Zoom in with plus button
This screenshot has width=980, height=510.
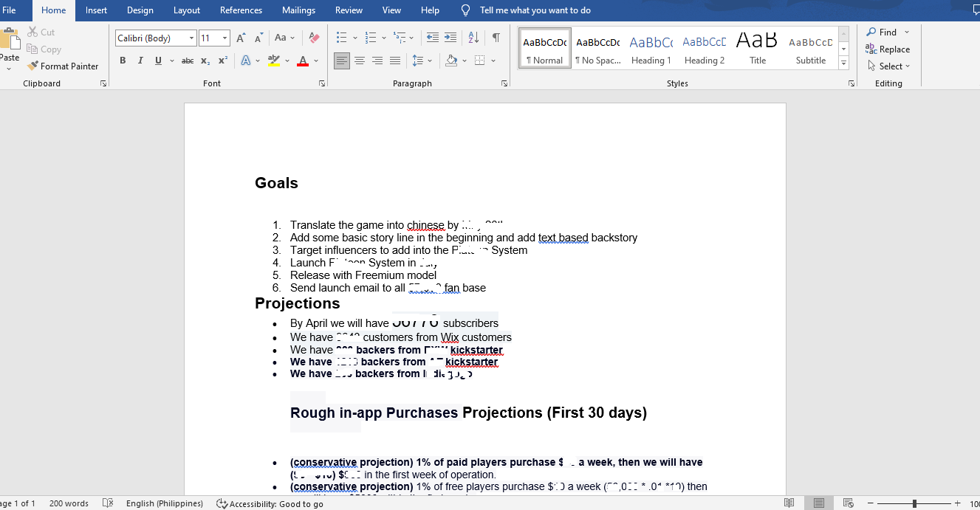point(957,503)
